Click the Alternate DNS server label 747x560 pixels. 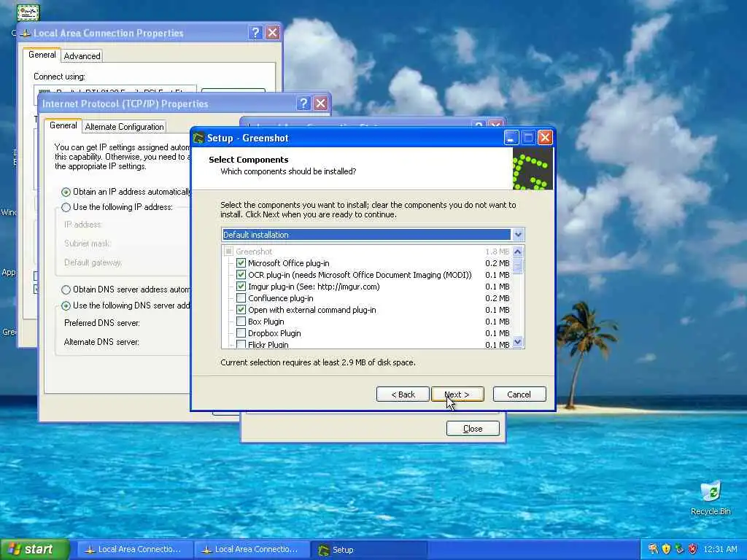tap(101, 342)
